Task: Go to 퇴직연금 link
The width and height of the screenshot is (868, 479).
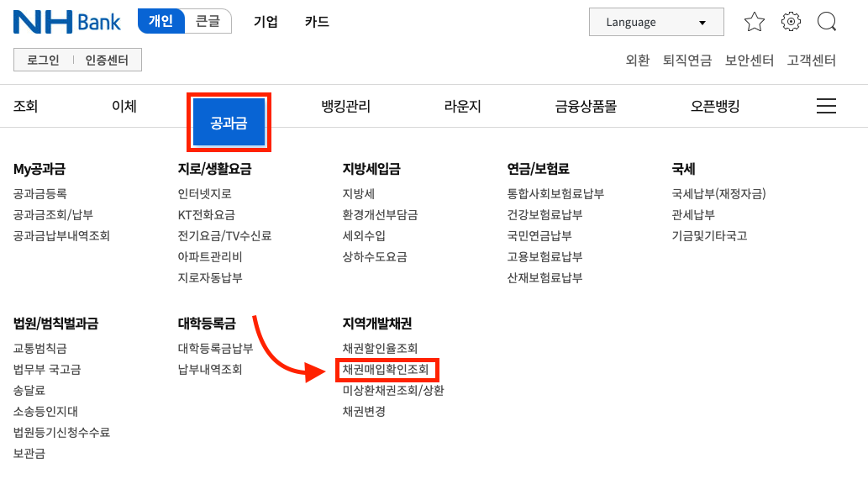Action: (x=687, y=60)
